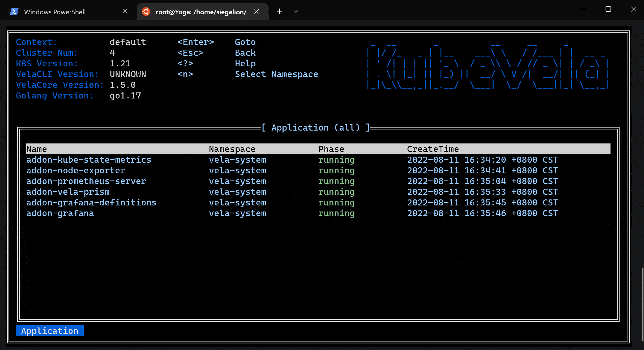Click the Phase column header
Viewport: 644px width, 350px height.
click(331, 149)
